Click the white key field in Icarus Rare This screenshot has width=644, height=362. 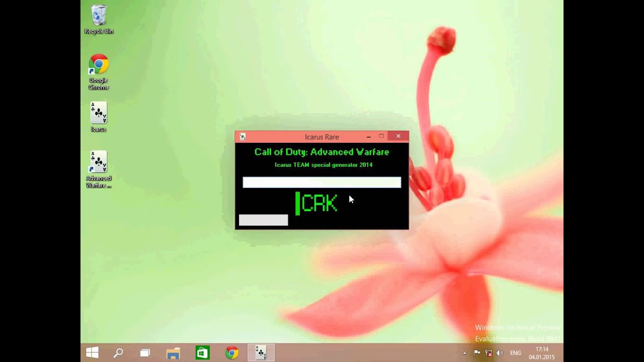click(x=322, y=182)
